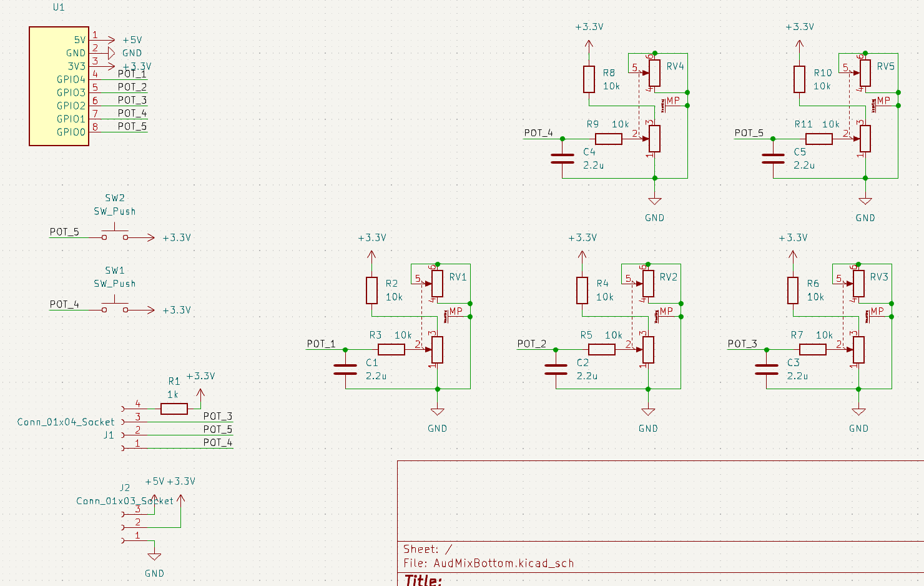Select the GPIO2 pin name on U1

[x=71, y=106]
